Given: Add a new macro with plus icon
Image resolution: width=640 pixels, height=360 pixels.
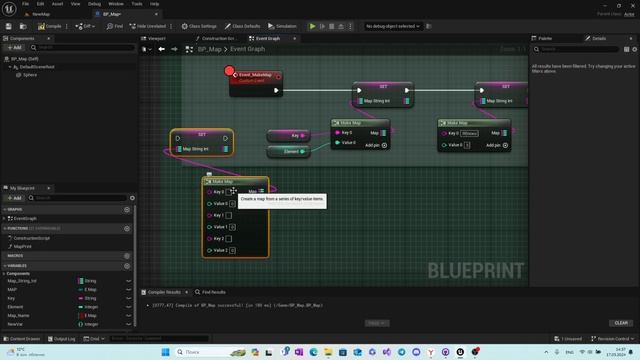Looking at the screenshot, I should pyautogui.click(x=127, y=256).
